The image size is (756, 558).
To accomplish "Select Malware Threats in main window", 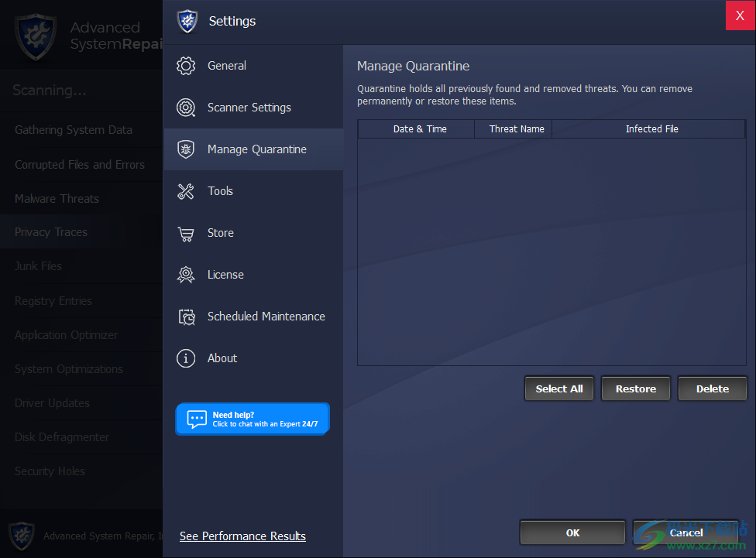I will (81, 199).
